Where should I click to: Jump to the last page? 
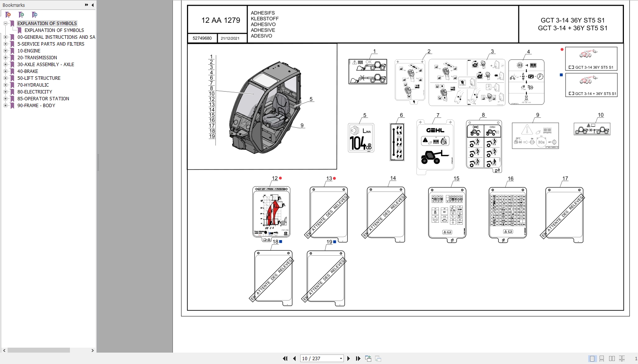pos(358,358)
